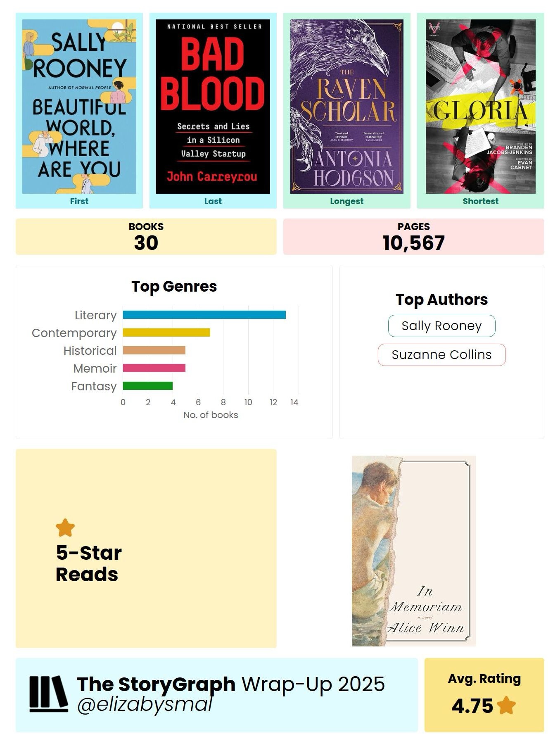The width and height of the screenshot is (560, 746).
Task: Click the yellow Contemporary genre bar
Action: pyautogui.click(x=166, y=333)
